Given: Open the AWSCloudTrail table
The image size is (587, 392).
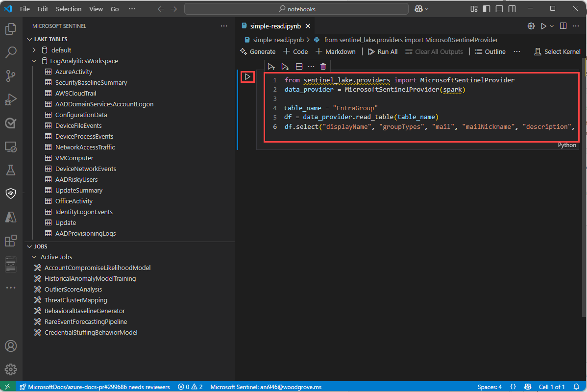Looking at the screenshot, I should tap(75, 93).
